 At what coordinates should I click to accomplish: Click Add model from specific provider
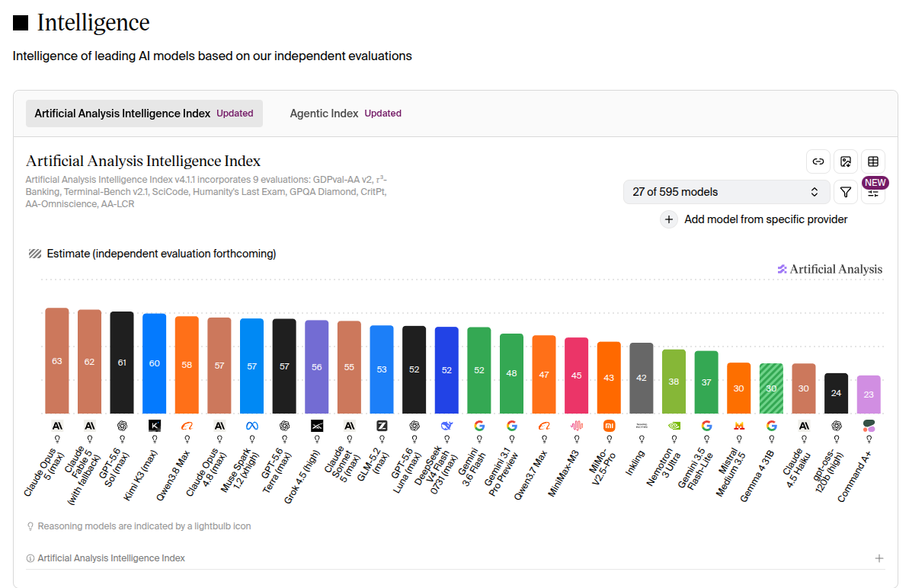[x=765, y=219]
